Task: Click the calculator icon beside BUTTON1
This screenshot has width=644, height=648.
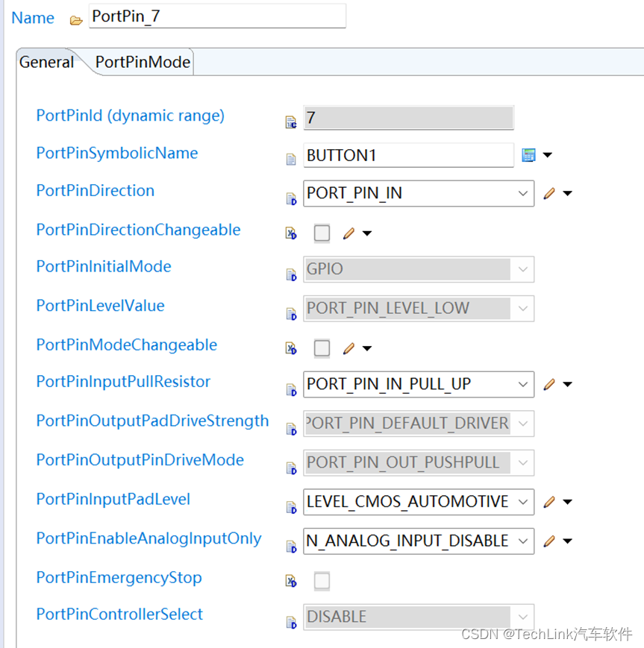Action: [x=528, y=155]
